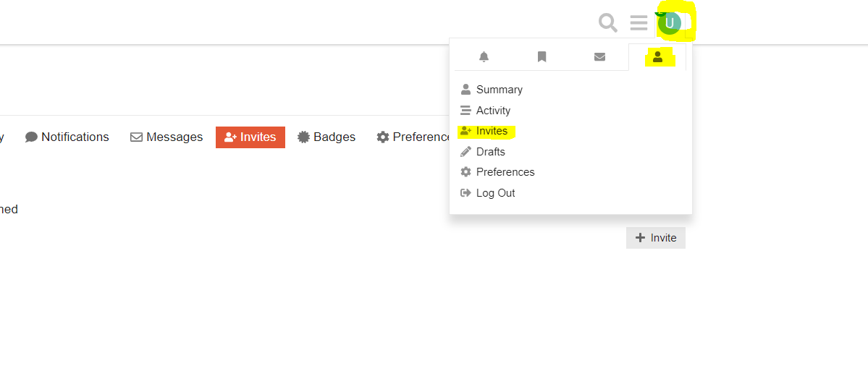Select the orange Invites tab
Screen dimensions: 868x376
click(250, 137)
